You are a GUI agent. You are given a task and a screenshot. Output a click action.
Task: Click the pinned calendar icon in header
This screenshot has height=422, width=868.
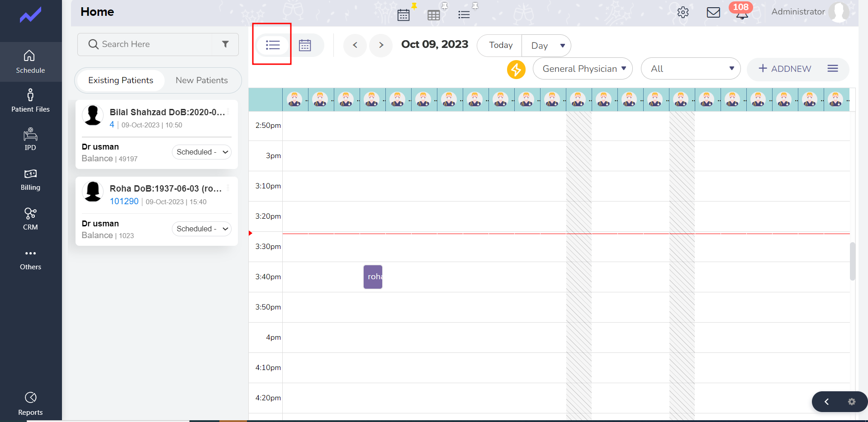(403, 15)
